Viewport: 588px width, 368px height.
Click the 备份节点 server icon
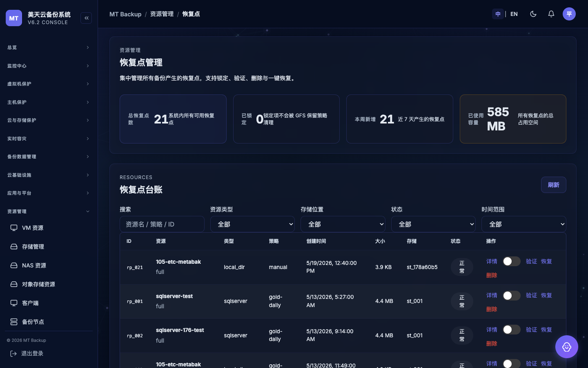coord(14,322)
